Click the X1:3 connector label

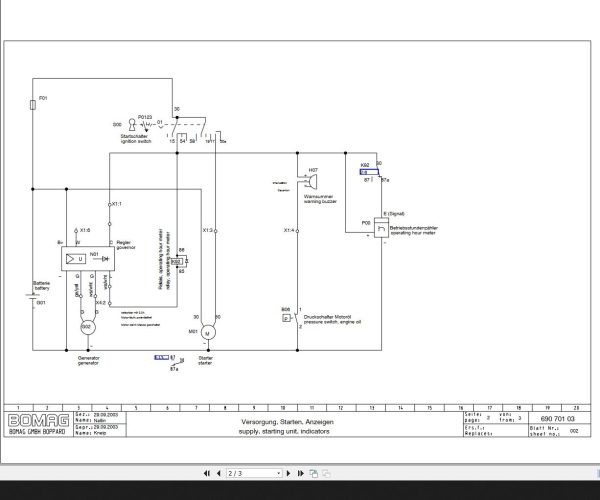(x=207, y=230)
